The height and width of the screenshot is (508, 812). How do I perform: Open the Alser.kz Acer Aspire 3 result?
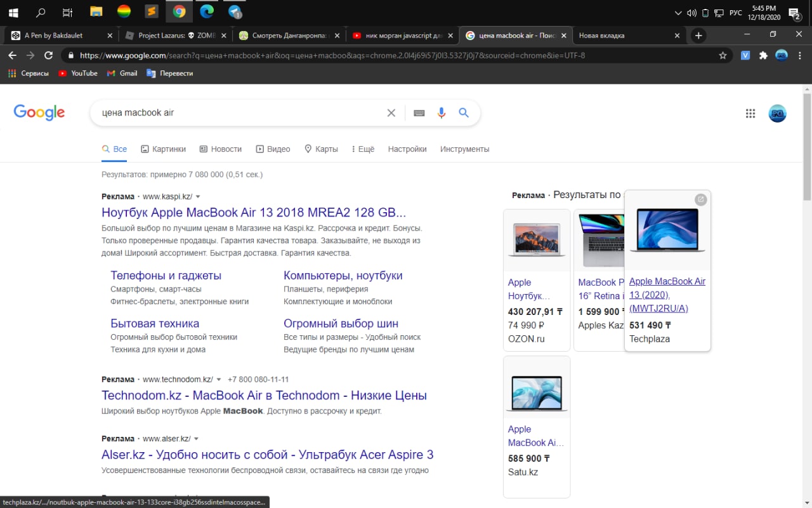(268, 455)
